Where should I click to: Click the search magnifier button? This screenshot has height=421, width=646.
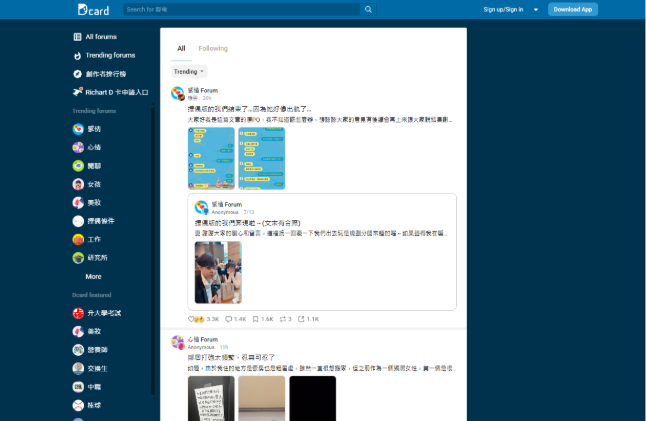coord(368,9)
